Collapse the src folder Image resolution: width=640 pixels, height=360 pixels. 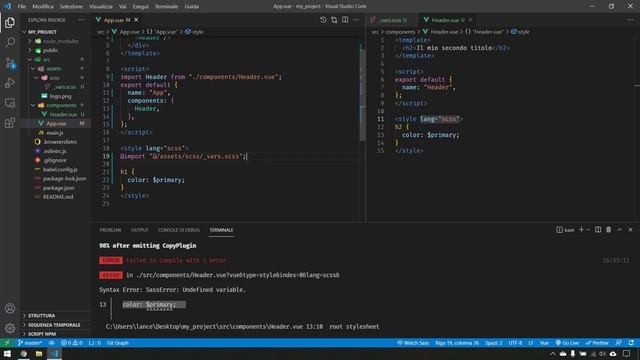(30, 59)
